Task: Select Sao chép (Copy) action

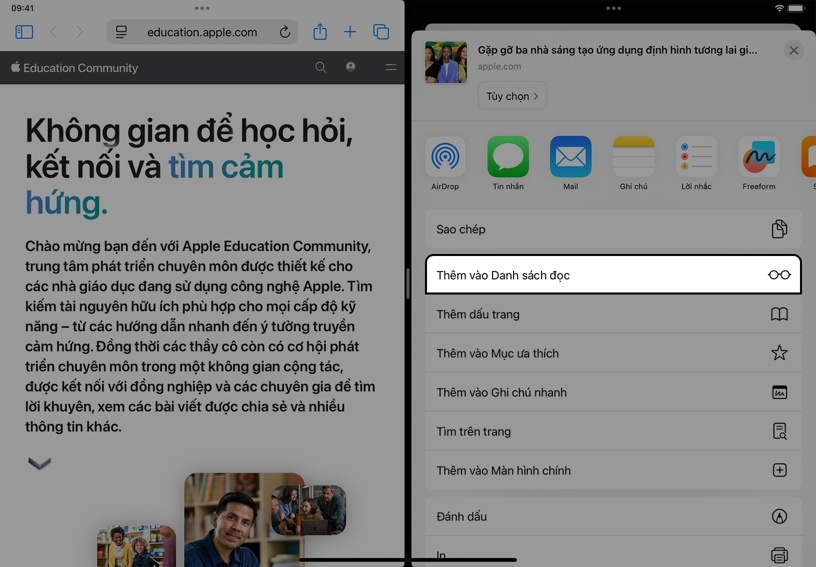Action: point(612,229)
